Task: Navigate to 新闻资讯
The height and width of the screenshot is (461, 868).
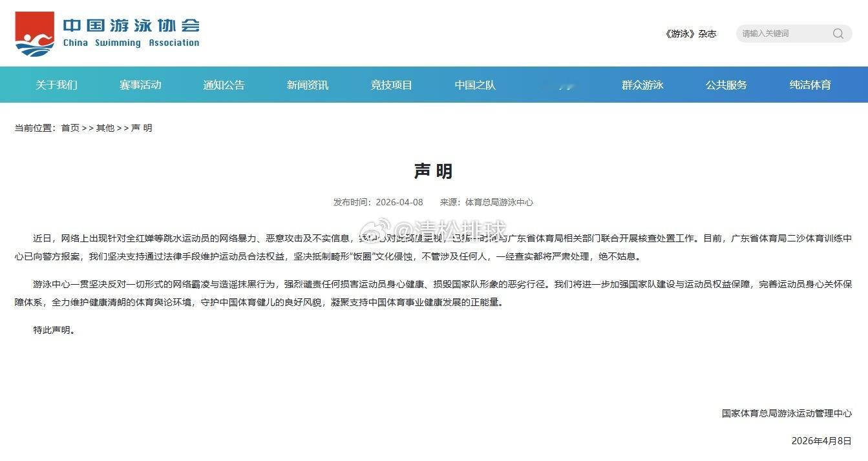Action: point(307,85)
